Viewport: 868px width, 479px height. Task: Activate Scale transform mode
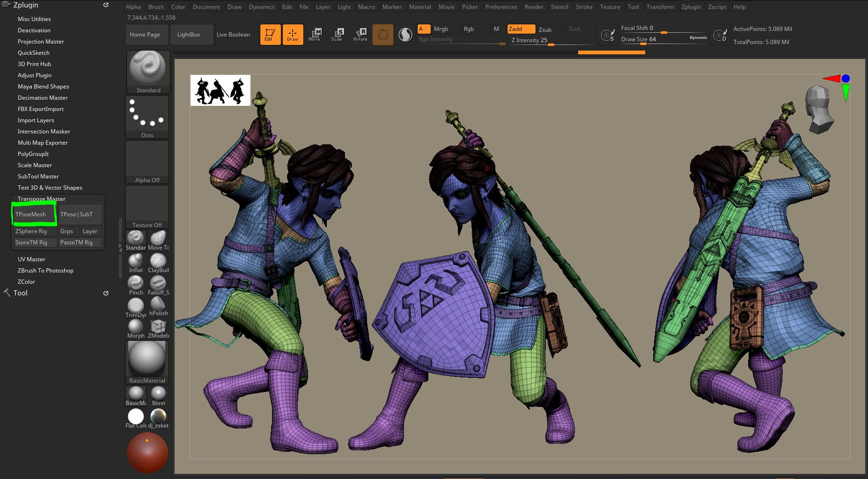337,35
